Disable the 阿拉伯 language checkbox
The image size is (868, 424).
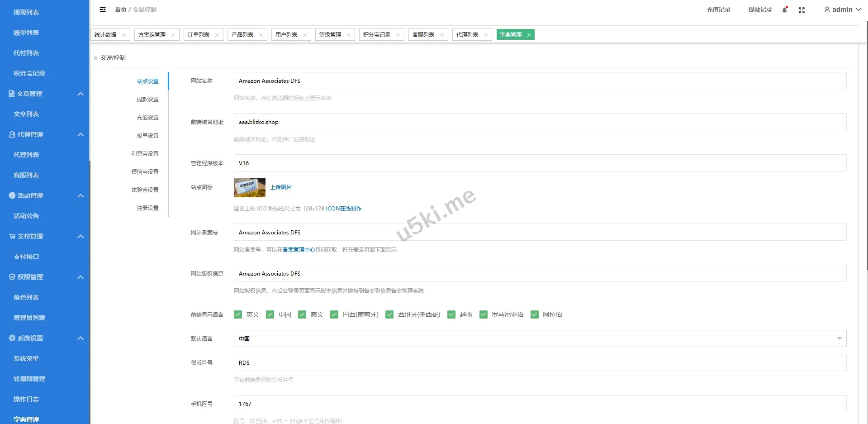click(x=535, y=314)
